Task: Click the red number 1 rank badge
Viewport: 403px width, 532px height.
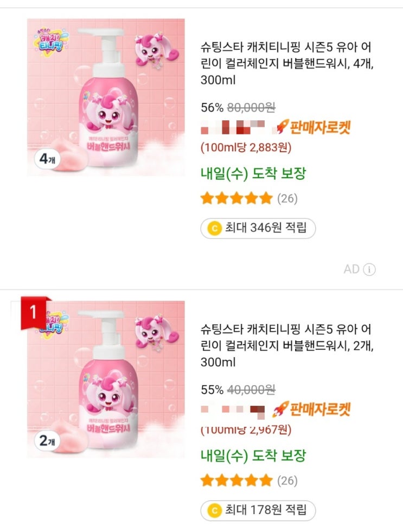Action: point(33,313)
